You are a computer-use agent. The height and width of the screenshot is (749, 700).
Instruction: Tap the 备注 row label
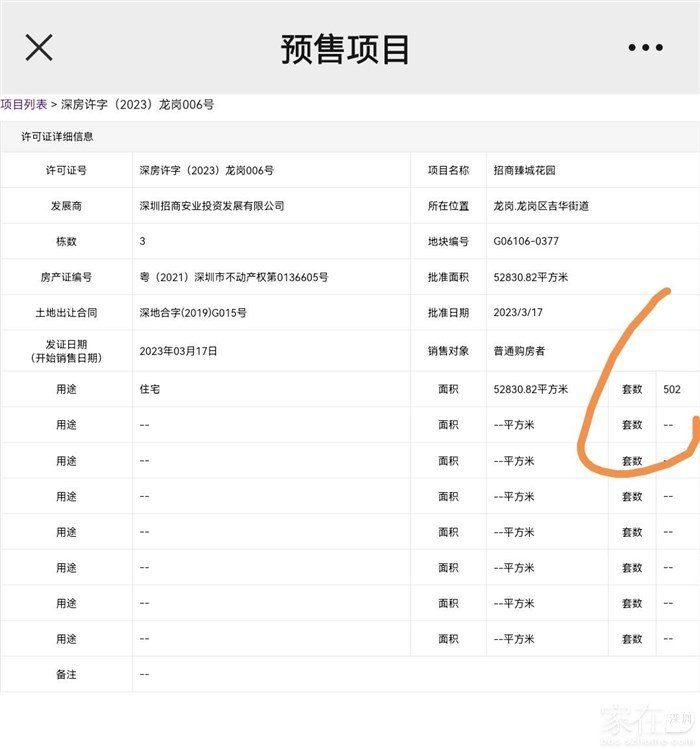coord(66,674)
